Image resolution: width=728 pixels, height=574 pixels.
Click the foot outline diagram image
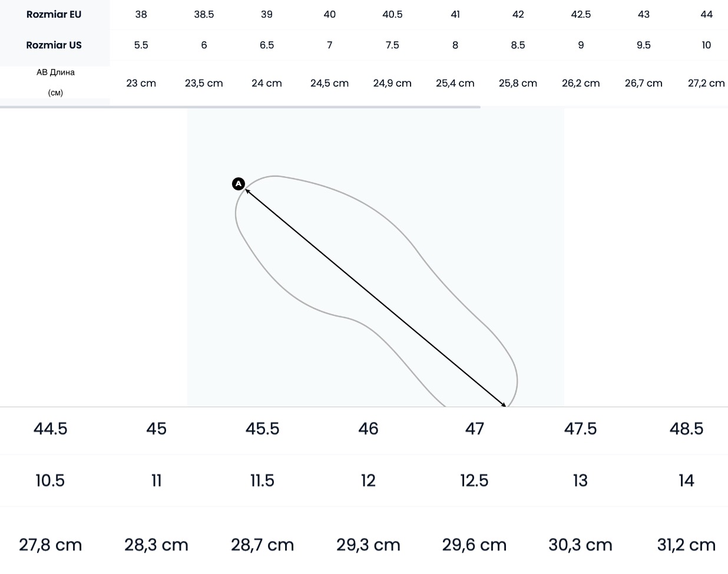(376, 283)
